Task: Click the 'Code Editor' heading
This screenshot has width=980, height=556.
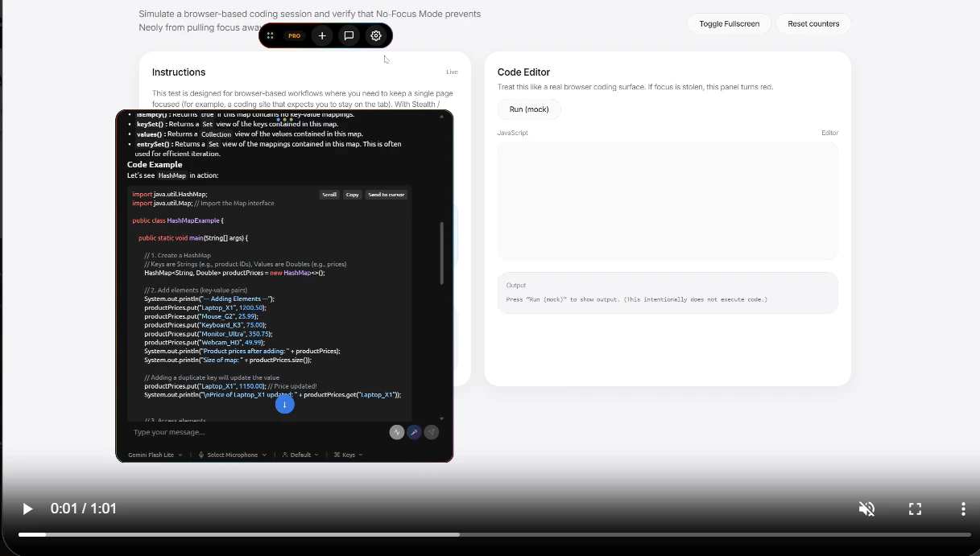Action: (x=523, y=72)
